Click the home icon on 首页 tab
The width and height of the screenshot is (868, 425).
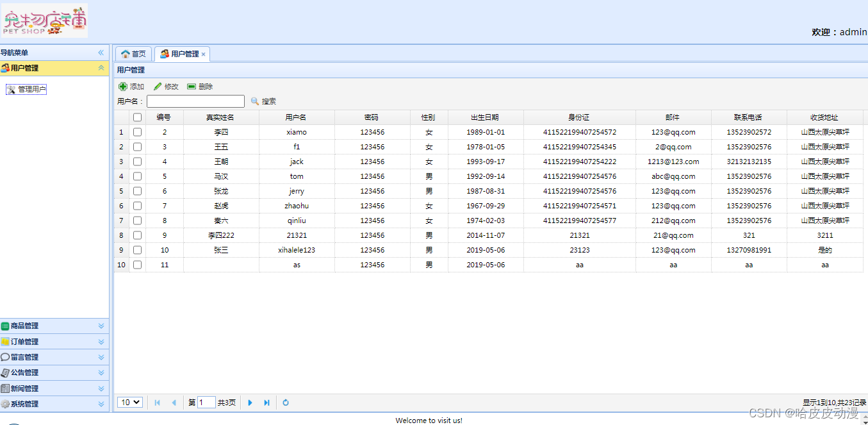126,54
